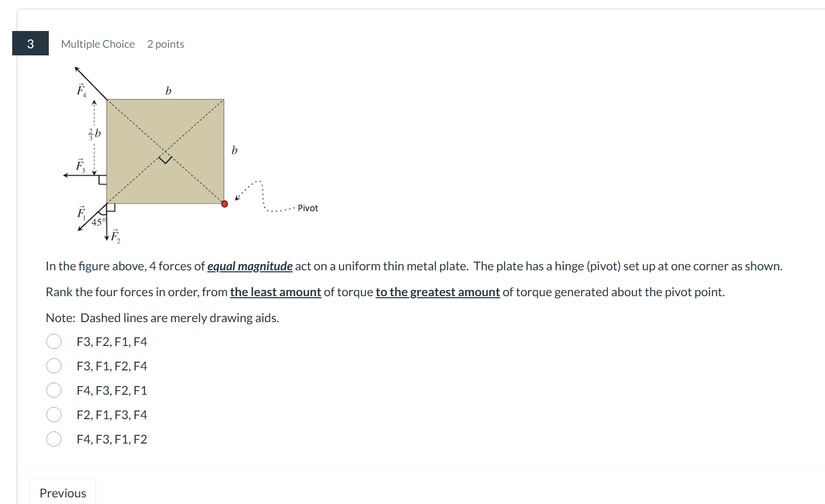Click the 45° angle label in the figure
825x504 pixels.
[x=98, y=221]
